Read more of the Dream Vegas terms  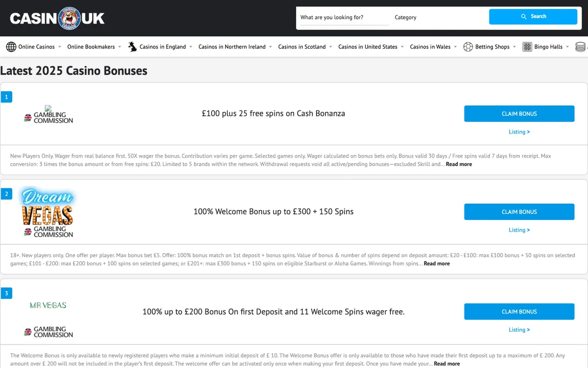[437, 263]
